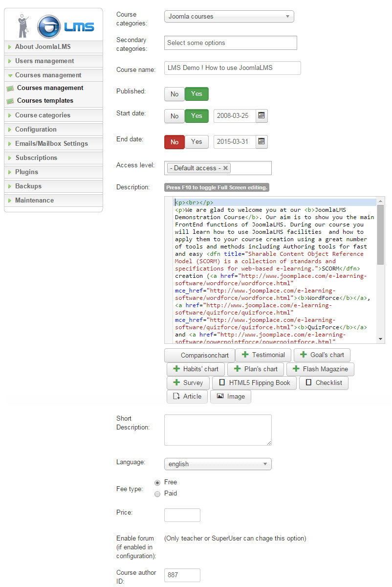392x587 pixels.
Task: Expand Emails/Mailbox Settings menu
Action: [54, 144]
